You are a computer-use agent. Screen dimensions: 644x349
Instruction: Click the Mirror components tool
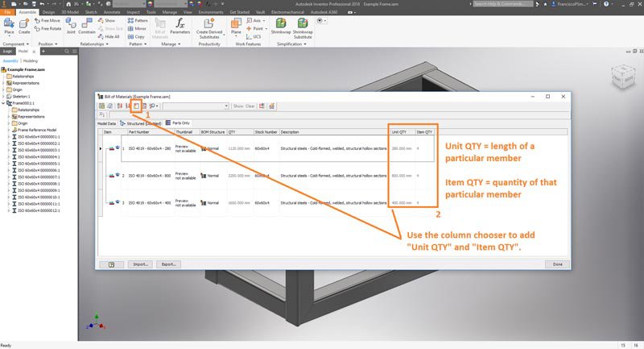point(137,29)
